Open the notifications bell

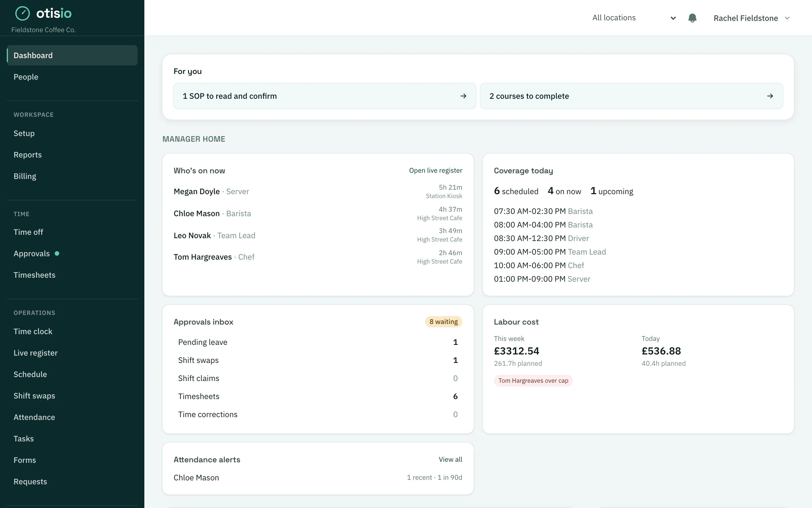[x=692, y=18]
